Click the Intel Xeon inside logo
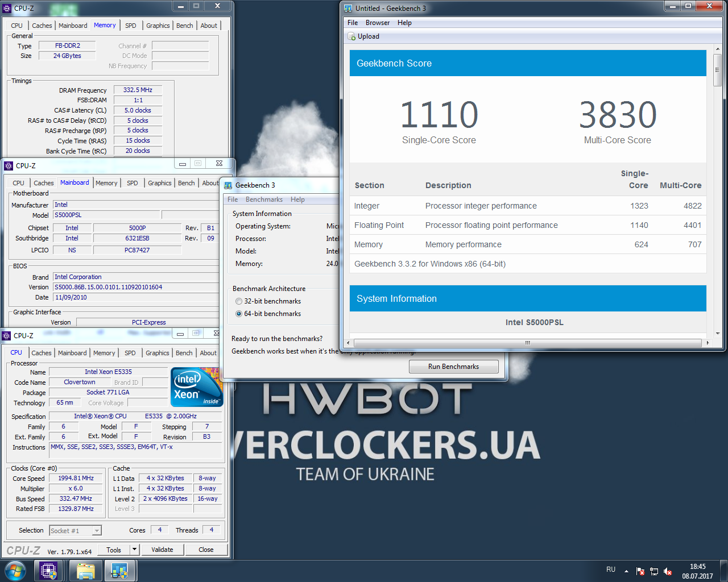This screenshot has width=728, height=582. [197, 387]
